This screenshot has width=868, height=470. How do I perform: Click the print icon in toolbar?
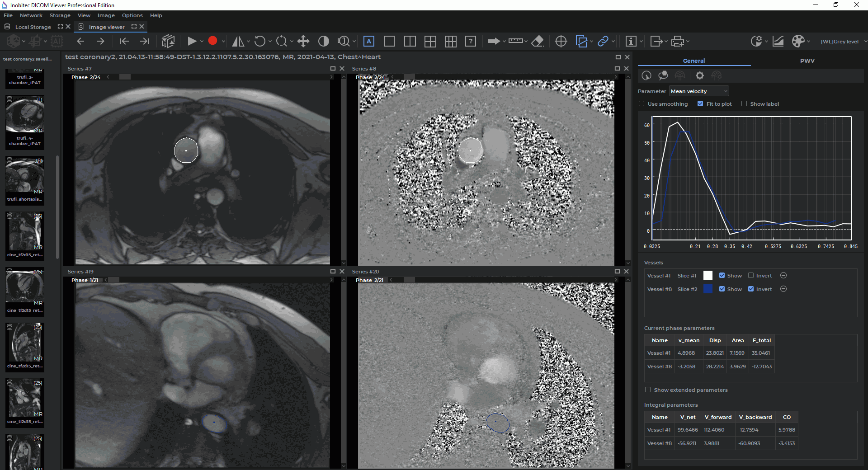point(678,41)
